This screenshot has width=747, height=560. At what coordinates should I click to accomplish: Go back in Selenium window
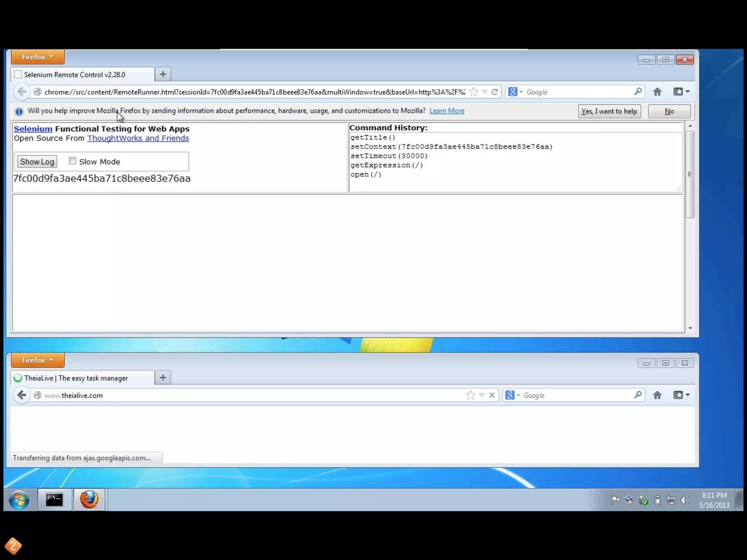[22, 92]
